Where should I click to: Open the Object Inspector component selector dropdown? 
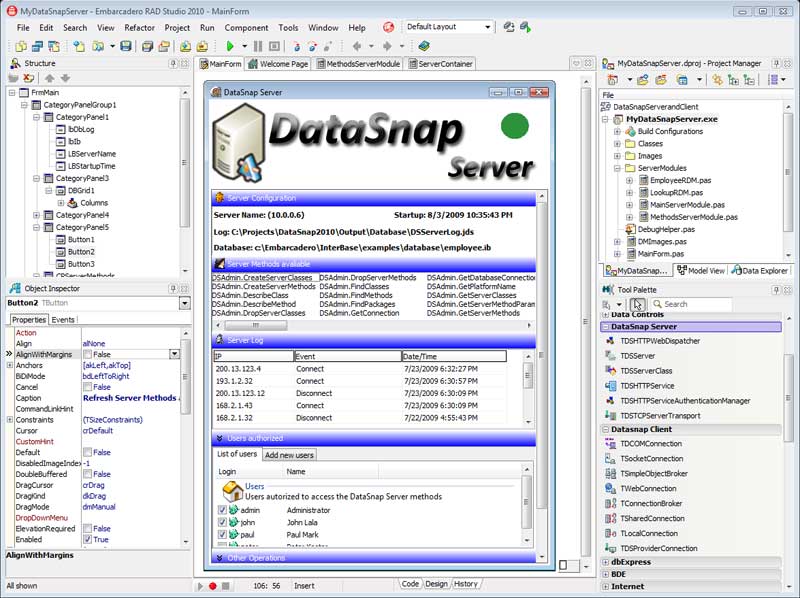pyautogui.click(x=185, y=303)
